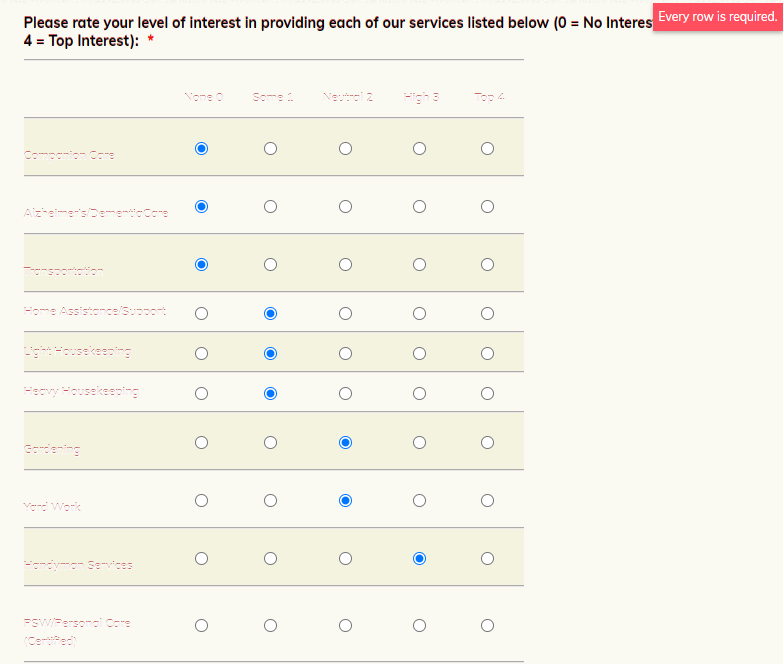783x664 pixels.
Task: Select None 0 for PSW/Personal Care
Action: click(x=201, y=626)
